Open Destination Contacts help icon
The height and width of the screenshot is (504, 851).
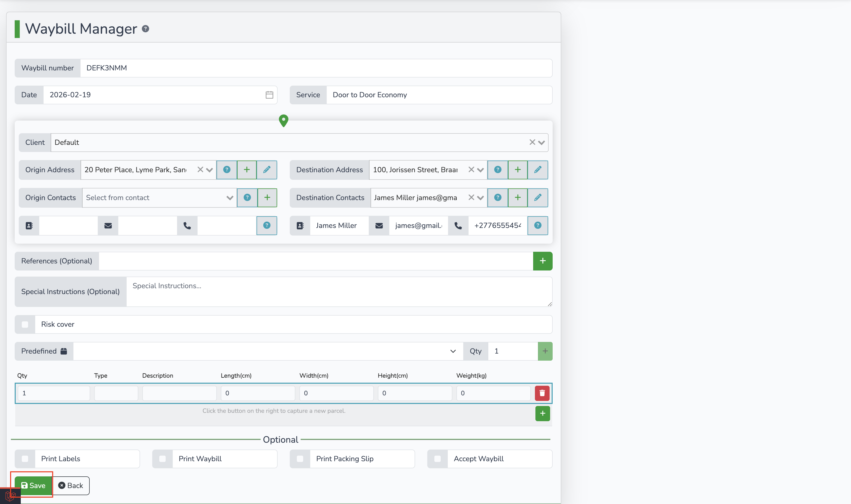point(498,198)
